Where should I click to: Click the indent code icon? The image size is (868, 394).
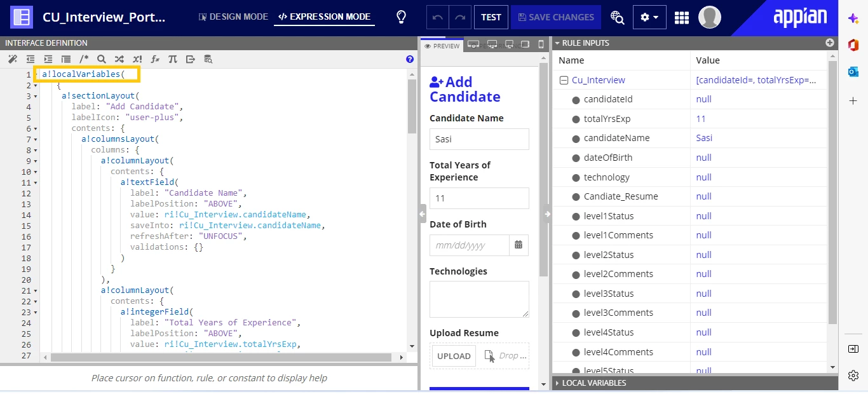tap(48, 59)
